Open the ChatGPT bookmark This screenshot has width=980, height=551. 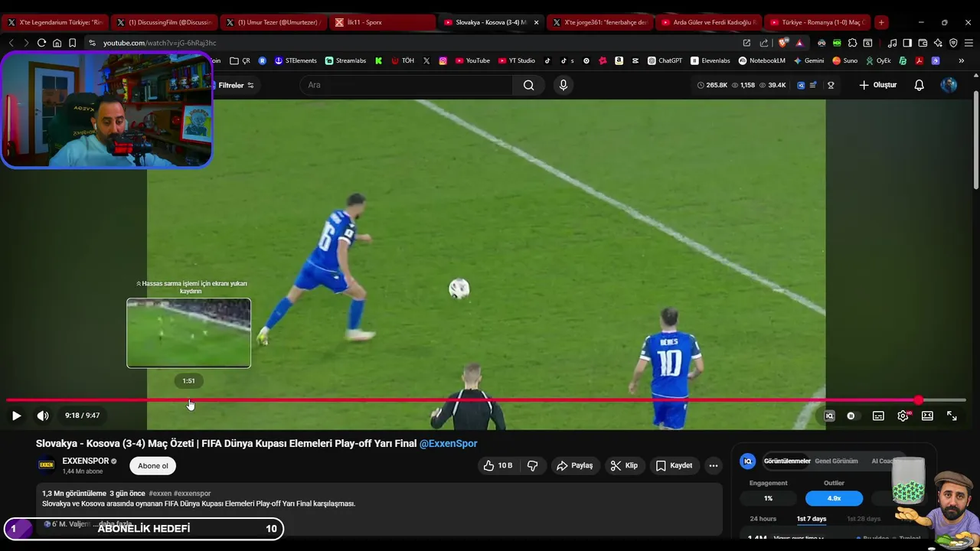(x=665, y=60)
